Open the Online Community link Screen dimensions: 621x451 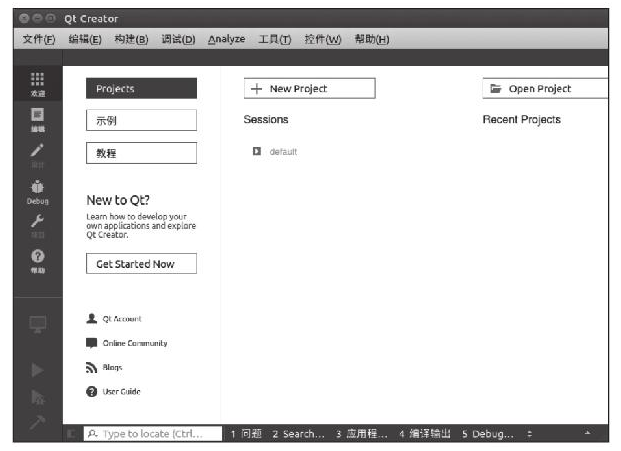tap(135, 343)
